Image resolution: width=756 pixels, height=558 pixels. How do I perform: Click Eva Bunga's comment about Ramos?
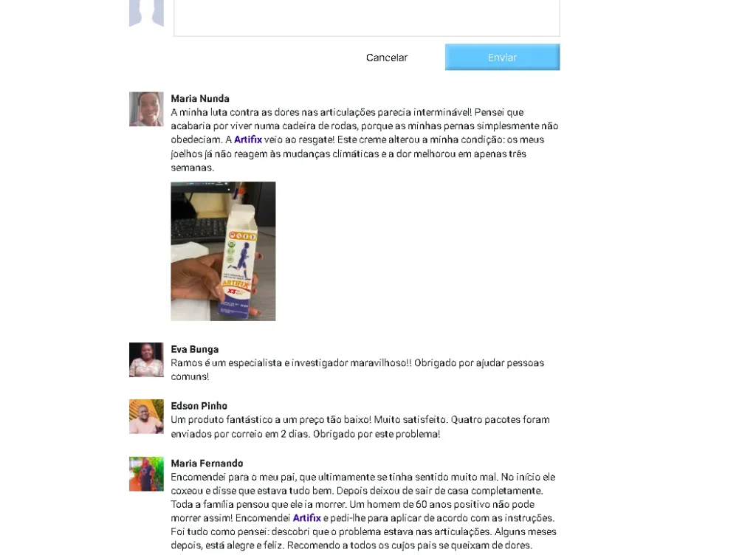357,370
